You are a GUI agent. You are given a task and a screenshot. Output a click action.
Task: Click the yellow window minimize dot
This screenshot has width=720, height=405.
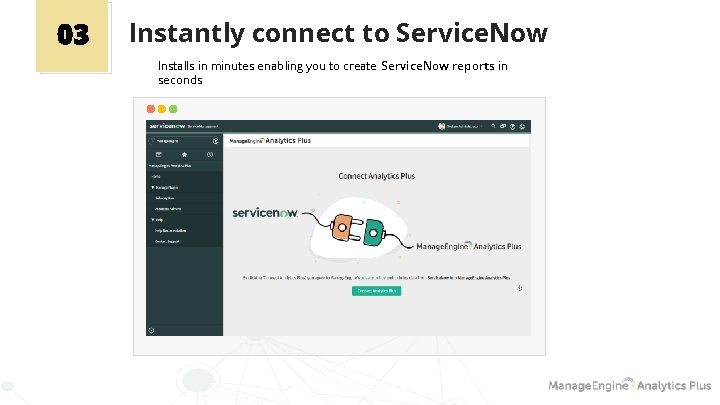coord(162,109)
